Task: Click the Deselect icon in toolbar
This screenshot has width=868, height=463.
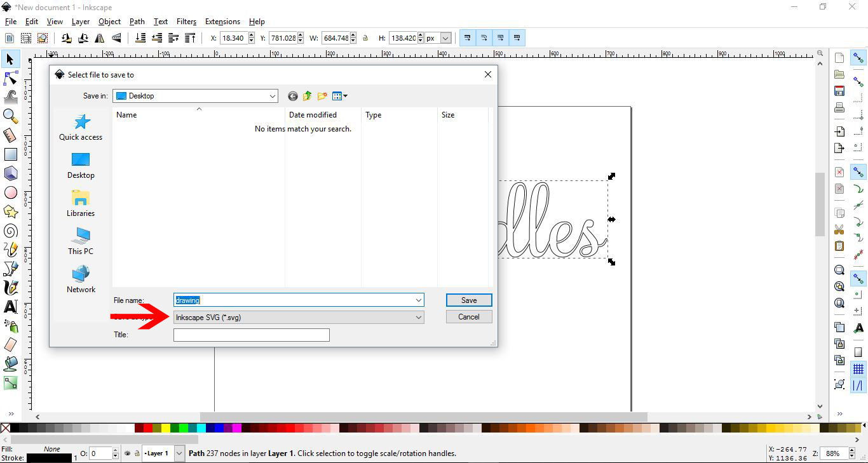Action: tap(43, 38)
